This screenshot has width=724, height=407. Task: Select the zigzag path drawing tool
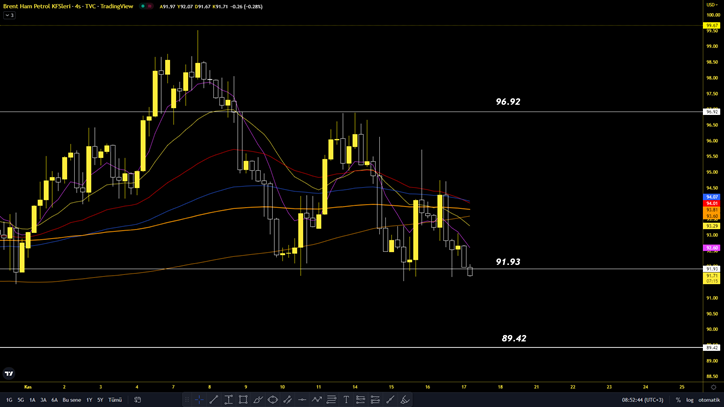pos(317,399)
